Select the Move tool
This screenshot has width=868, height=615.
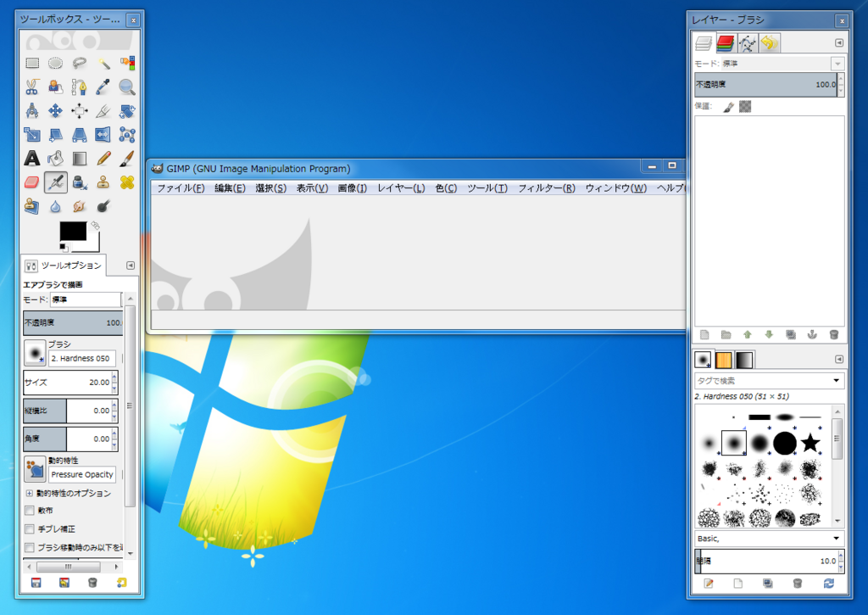(55, 111)
